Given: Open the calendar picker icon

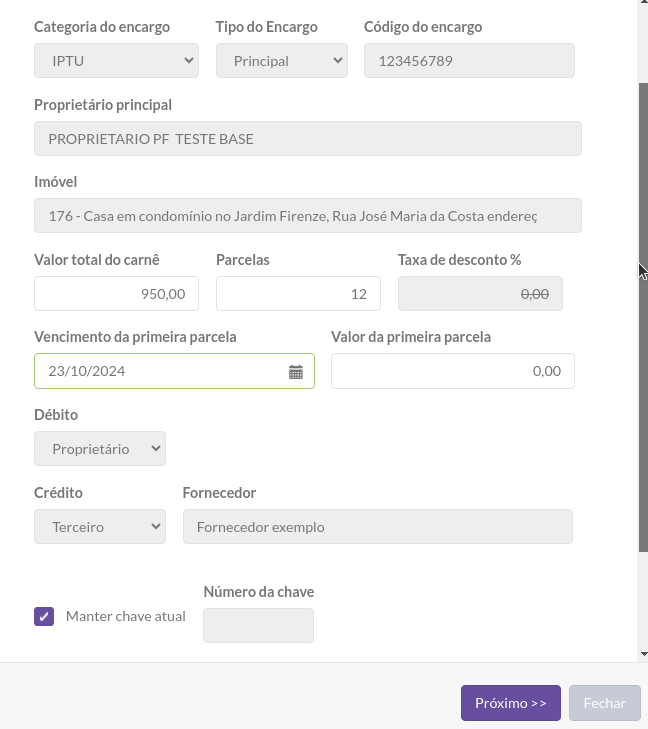Looking at the screenshot, I should coord(296,371).
